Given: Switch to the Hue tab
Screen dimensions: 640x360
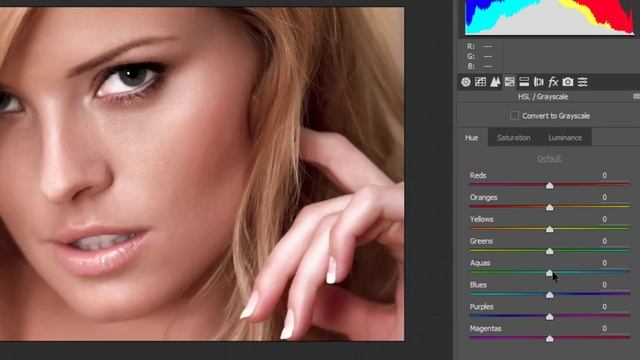Looking at the screenshot, I should (x=471, y=138).
